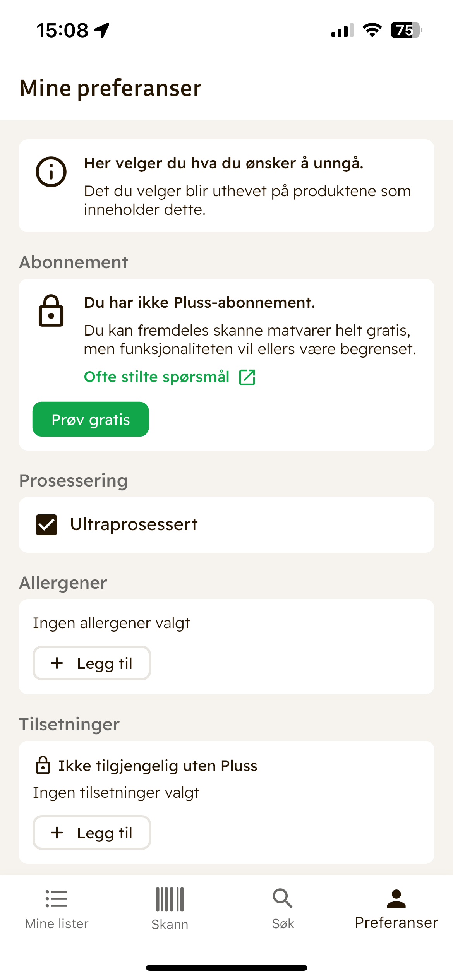Tap the Preferanser person icon

[396, 899]
